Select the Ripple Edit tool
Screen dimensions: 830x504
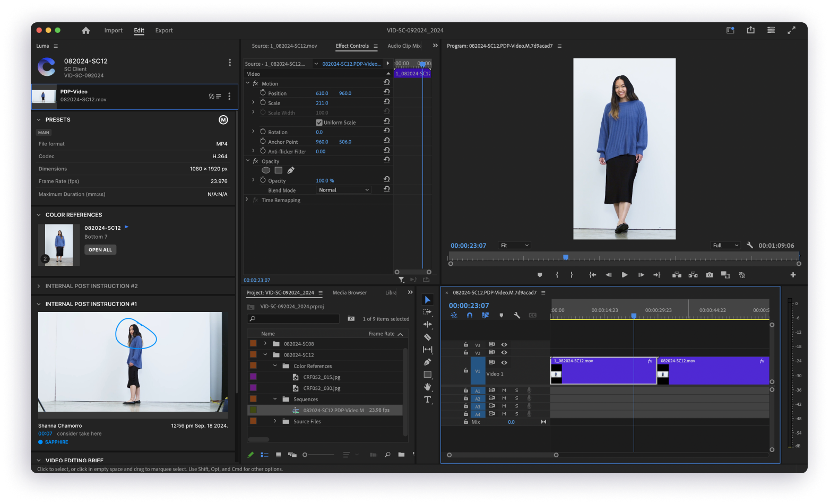(x=427, y=324)
